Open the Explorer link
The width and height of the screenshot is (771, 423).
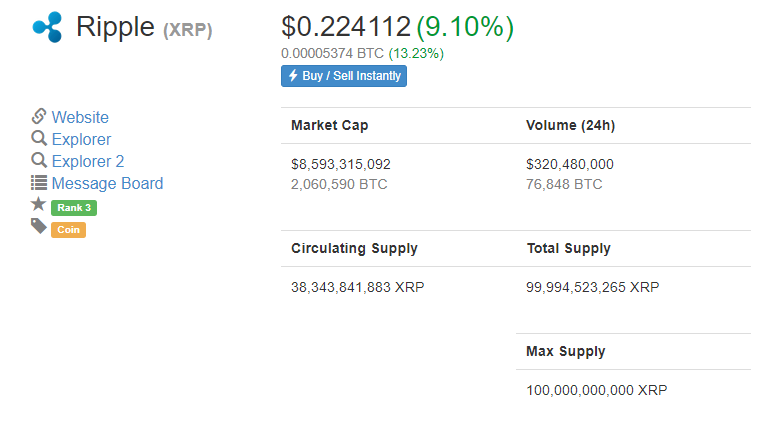coord(82,139)
